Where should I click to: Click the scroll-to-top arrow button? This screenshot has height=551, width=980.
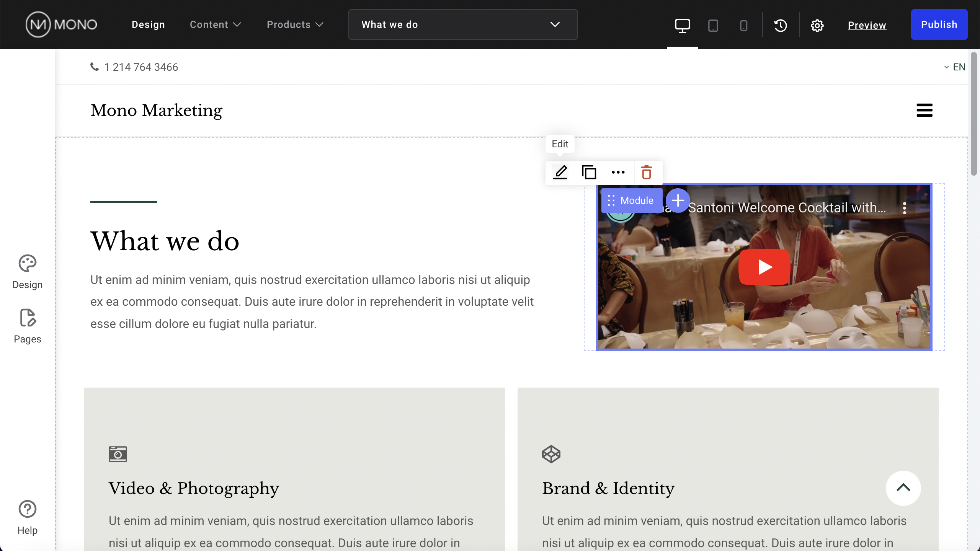click(x=903, y=488)
